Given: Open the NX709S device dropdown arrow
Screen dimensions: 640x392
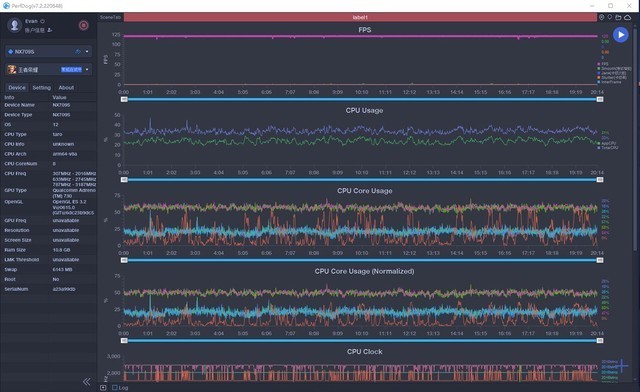Looking at the screenshot, I should 87,51.
